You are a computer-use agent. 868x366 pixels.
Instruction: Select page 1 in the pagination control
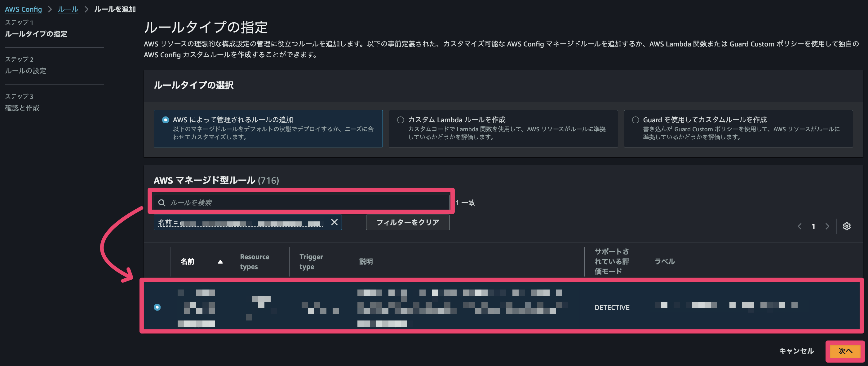(813, 226)
